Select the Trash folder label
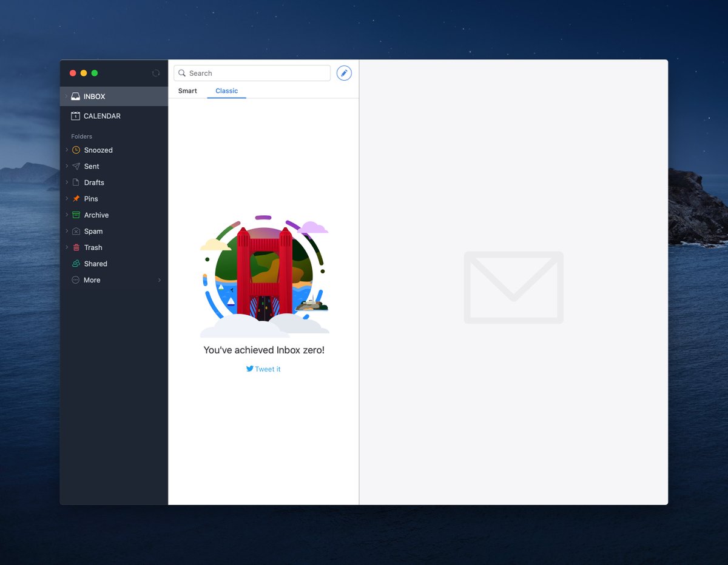The height and width of the screenshot is (565, 728). pos(93,247)
